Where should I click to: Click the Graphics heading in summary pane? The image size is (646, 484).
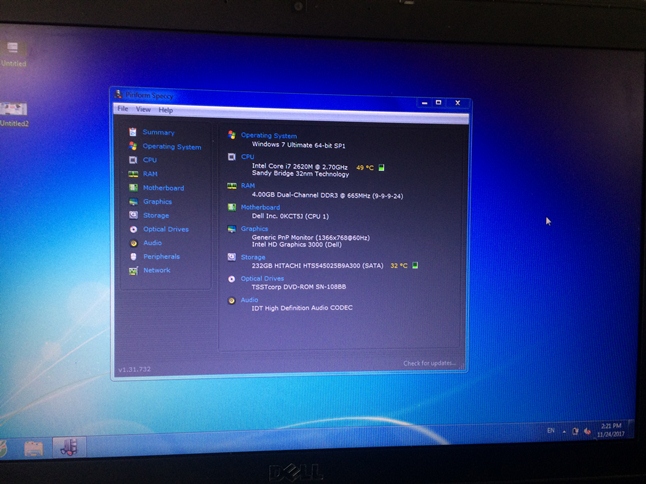point(254,229)
